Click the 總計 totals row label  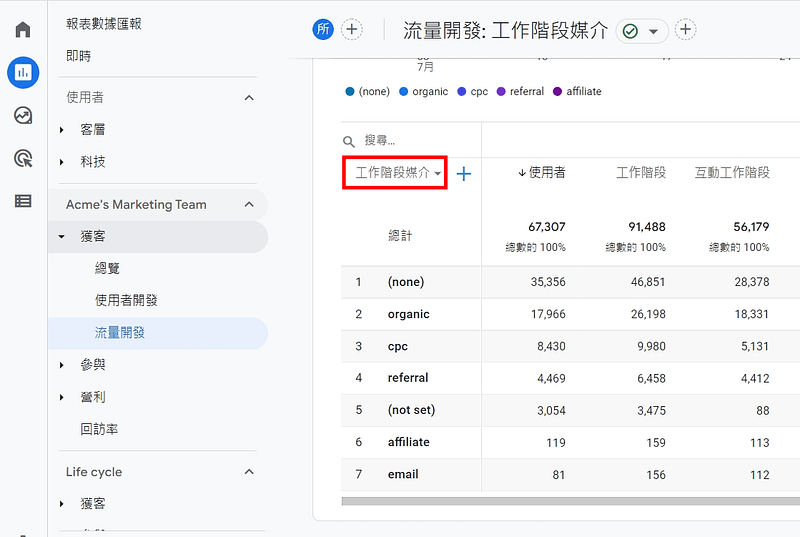400,236
